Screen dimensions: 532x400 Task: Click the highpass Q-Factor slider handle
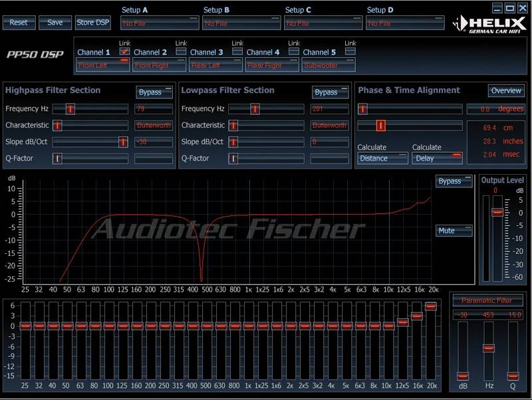[x=57, y=158]
